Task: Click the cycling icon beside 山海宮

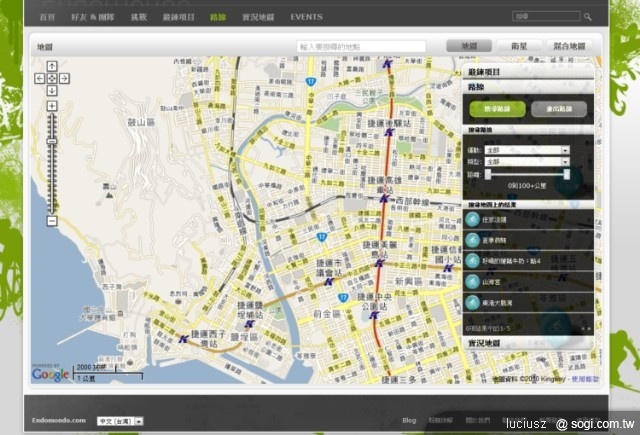Action: point(473,282)
